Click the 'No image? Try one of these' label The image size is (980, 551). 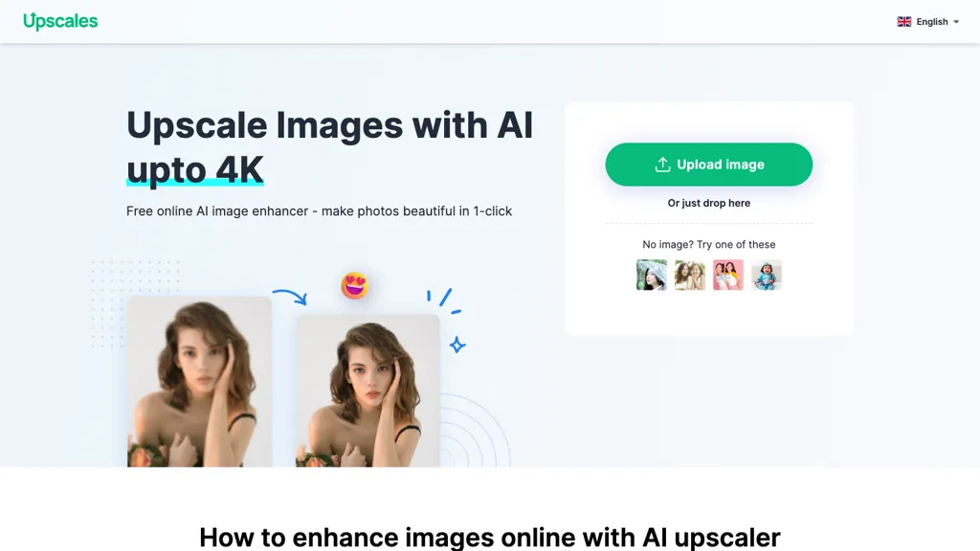click(x=709, y=244)
